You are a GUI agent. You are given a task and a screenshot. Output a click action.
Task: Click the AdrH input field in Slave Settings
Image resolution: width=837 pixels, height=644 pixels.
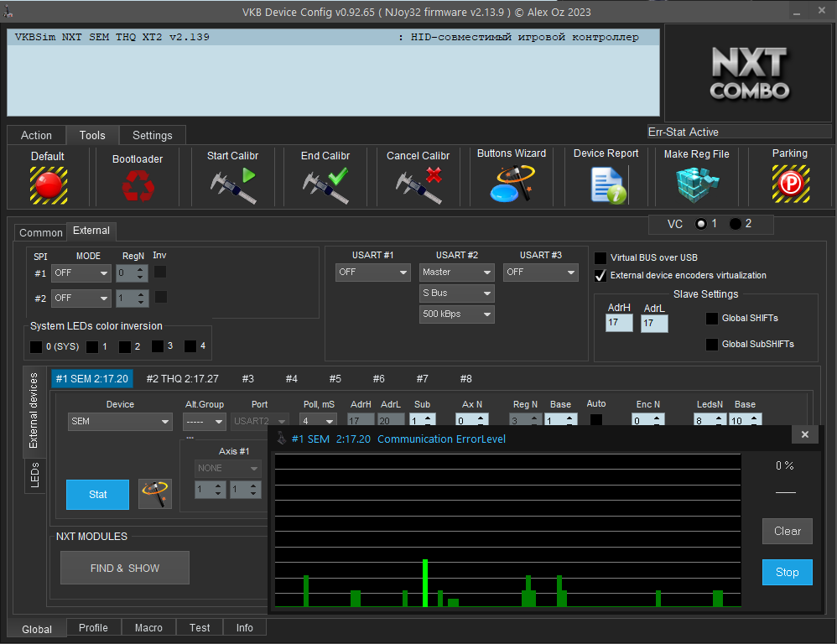tap(619, 322)
